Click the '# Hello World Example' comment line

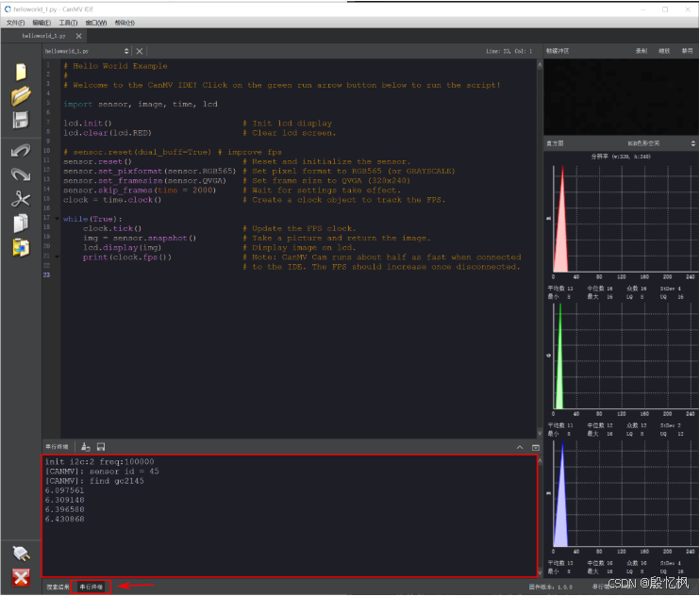point(115,66)
